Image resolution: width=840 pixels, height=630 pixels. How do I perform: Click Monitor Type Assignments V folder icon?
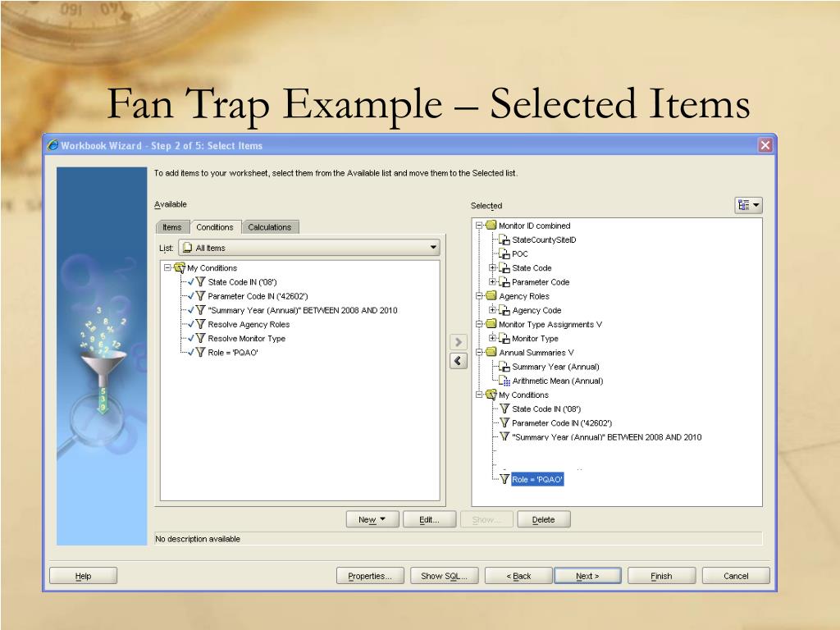tap(491, 324)
